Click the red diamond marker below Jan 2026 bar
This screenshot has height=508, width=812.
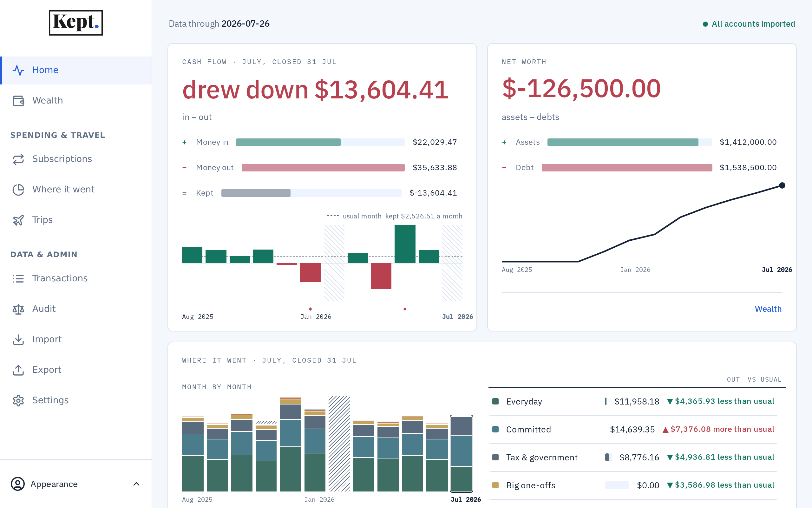tap(311, 309)
